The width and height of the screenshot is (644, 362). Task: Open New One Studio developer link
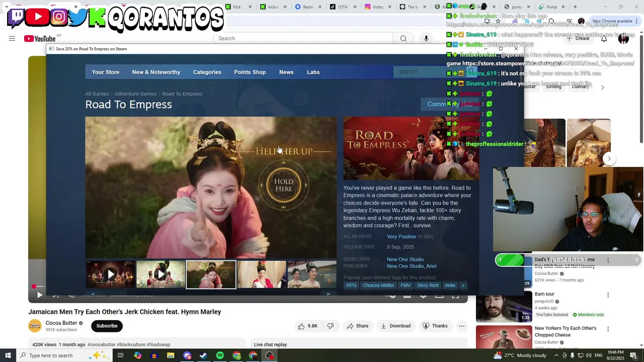[405, 259]
